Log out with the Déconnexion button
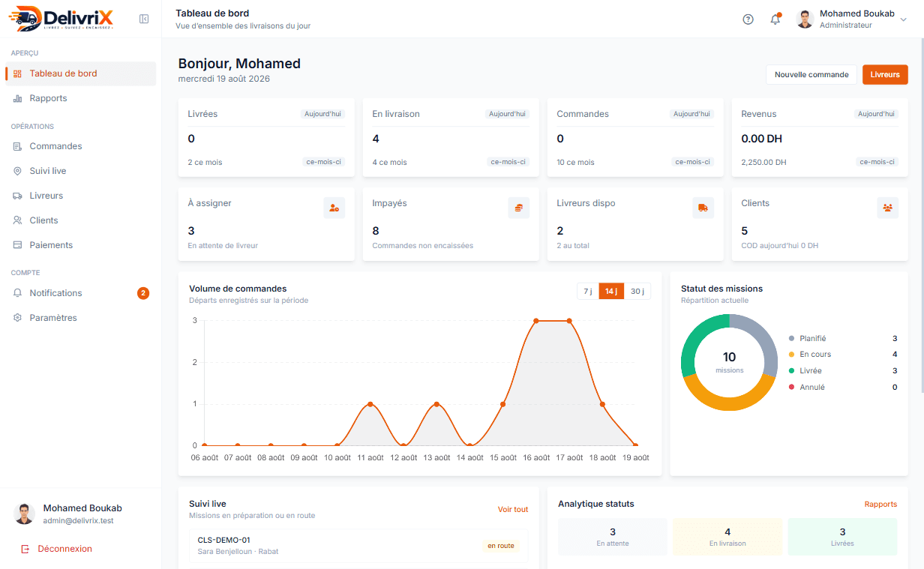924x569 pixels. click(x=56, y=549)
